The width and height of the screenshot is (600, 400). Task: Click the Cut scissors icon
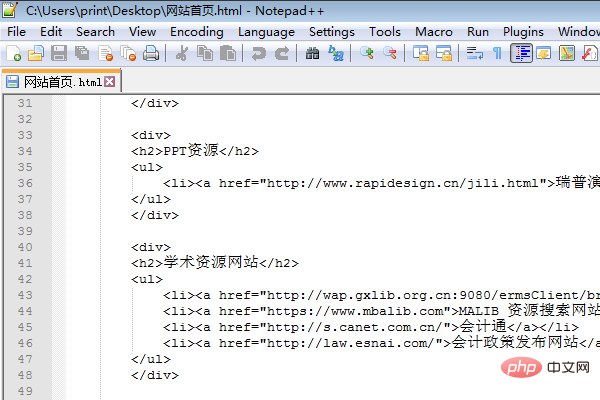tap(182, 53)
